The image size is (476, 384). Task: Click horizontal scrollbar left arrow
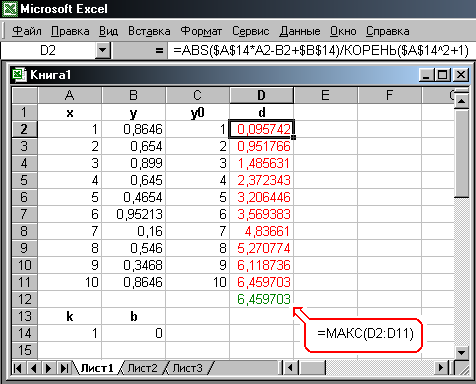290,368
